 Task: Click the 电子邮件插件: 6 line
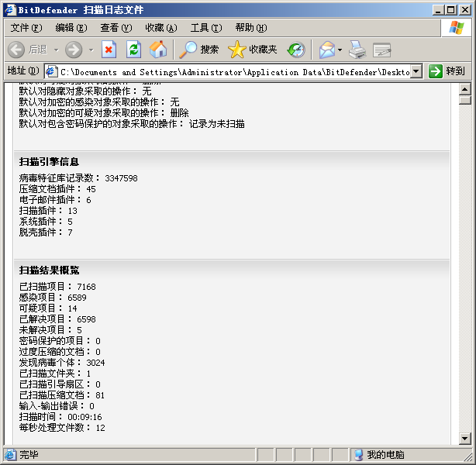pyautogui.click(x=55, y=200)
